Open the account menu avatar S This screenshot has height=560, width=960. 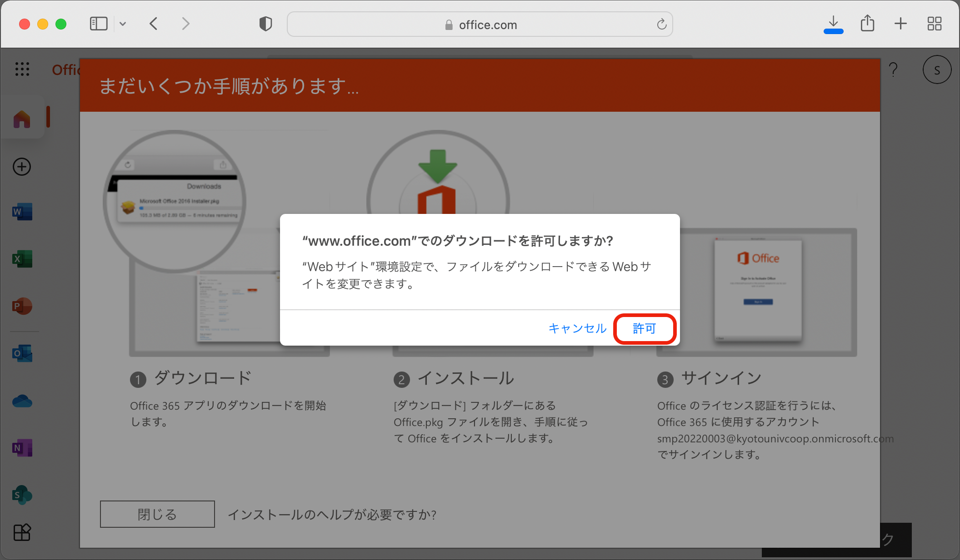(x=936, y=70)
